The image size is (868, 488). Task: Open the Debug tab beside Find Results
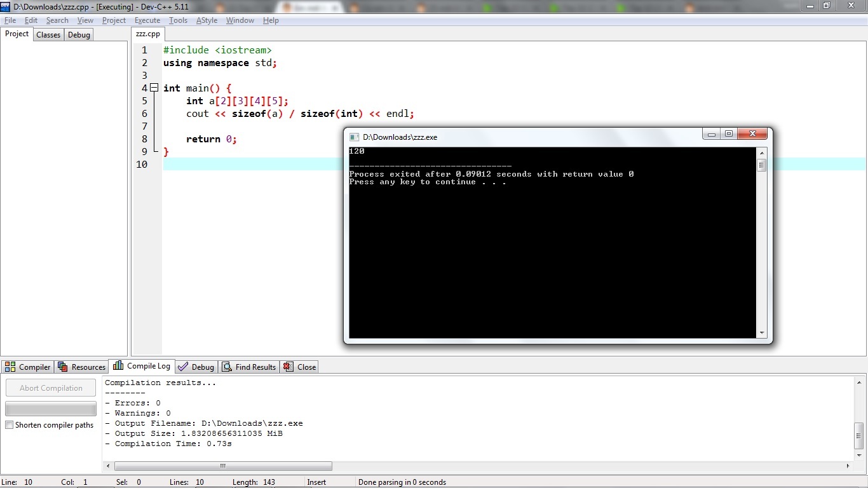point(196,367)
